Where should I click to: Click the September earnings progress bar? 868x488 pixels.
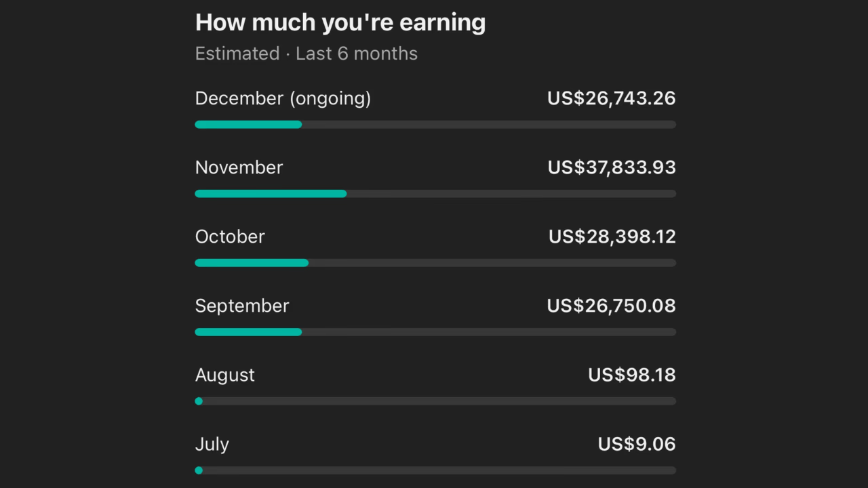435,332
